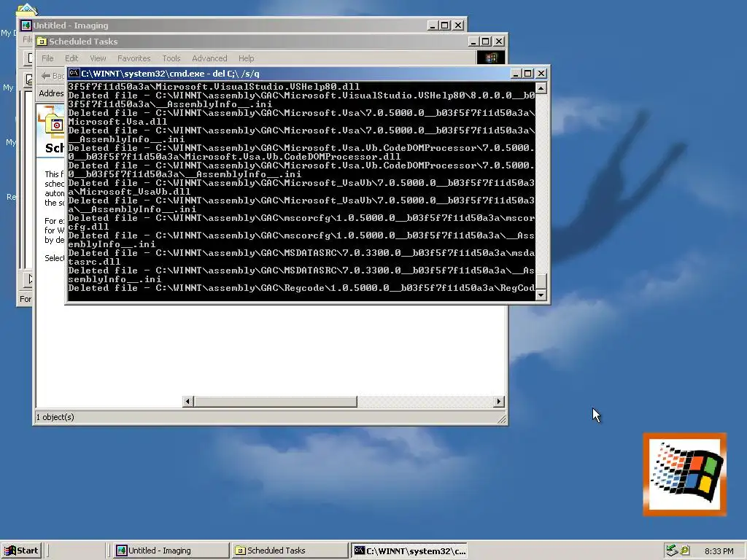Click the Scheduled Tasks resize grip corner
Viewport: 747px width, 560px height.
pyautogui.click(x=502, y=419)
